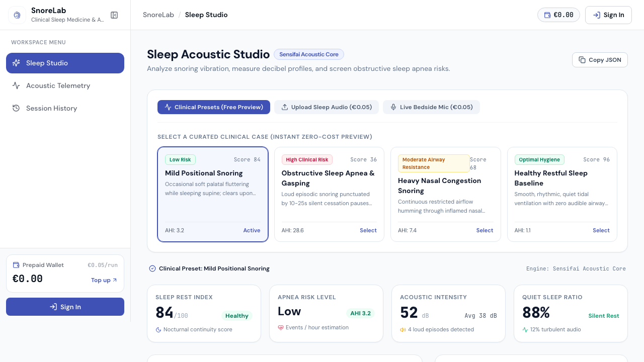Click the Session History clock icon
The image size is (644, 362).
tap(16, 108)
